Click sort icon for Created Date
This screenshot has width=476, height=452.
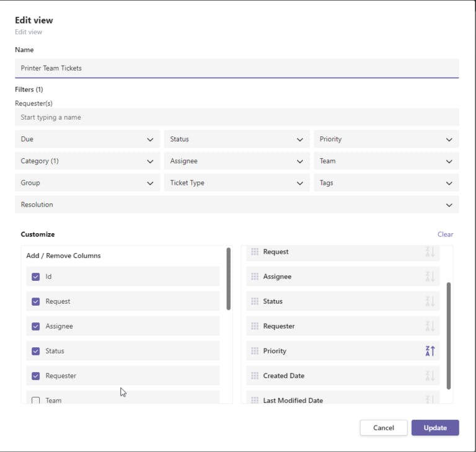[x=430, y=376]
